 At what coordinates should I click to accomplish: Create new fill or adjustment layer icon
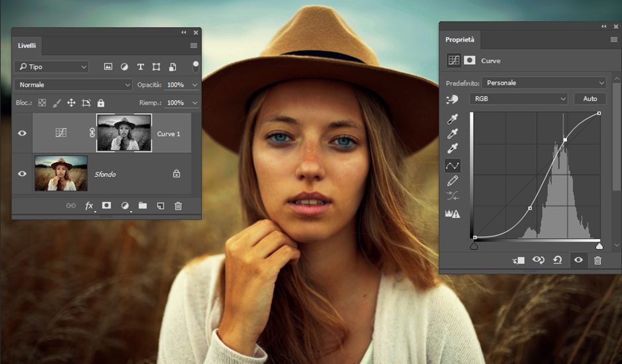tap(125, 206)
